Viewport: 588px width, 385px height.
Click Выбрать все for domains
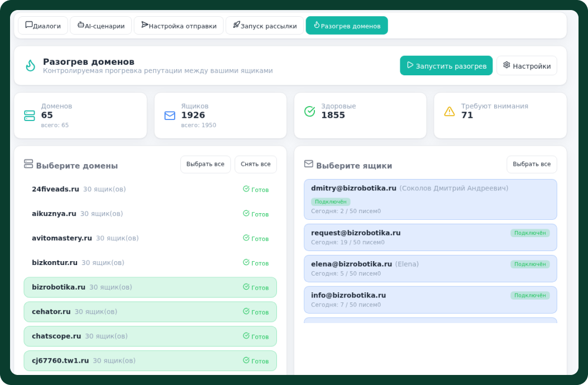pyautogui.click(x=205, y=164)
